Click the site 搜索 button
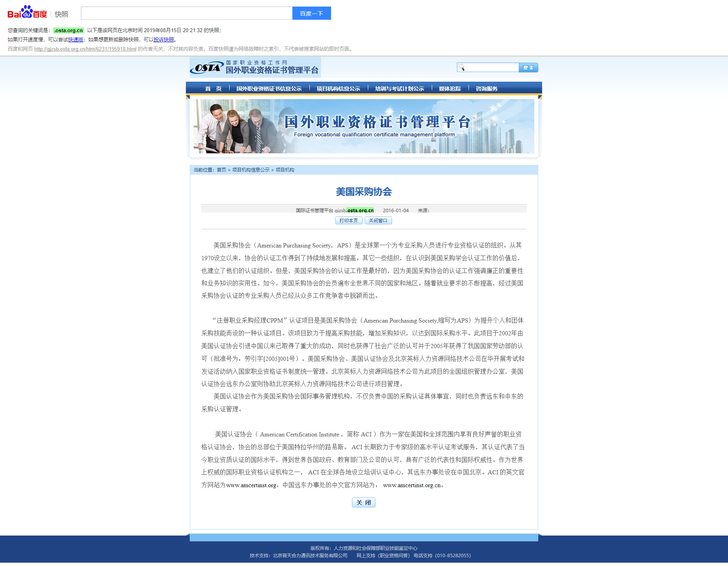728x570 pixels. tap(529, 67)
